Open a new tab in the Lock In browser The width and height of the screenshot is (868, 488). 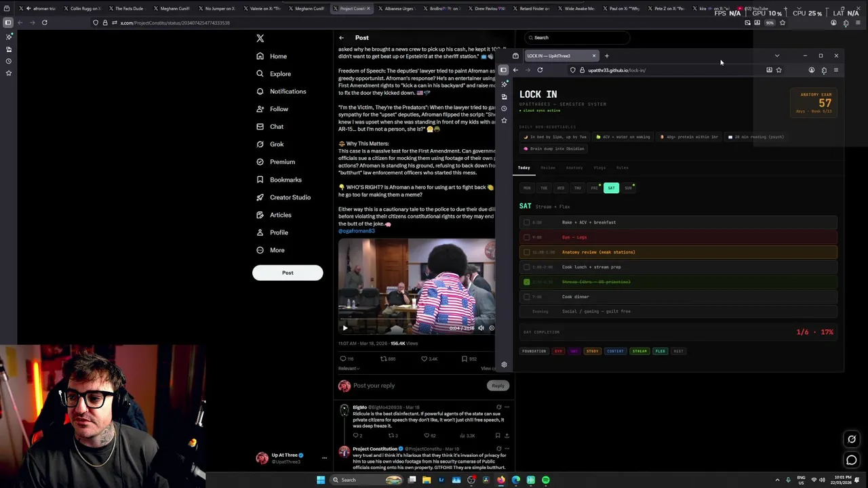tap(607, 56)
